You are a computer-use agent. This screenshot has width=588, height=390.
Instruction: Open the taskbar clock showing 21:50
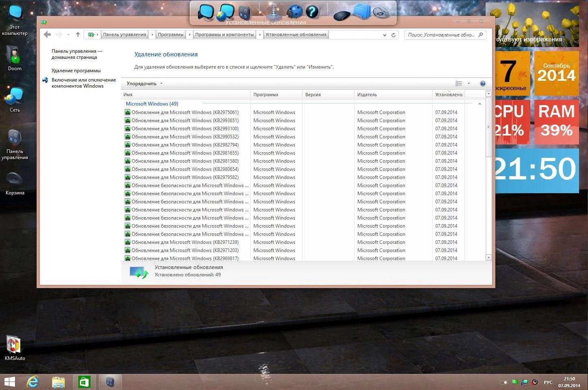tap(569, 382)
